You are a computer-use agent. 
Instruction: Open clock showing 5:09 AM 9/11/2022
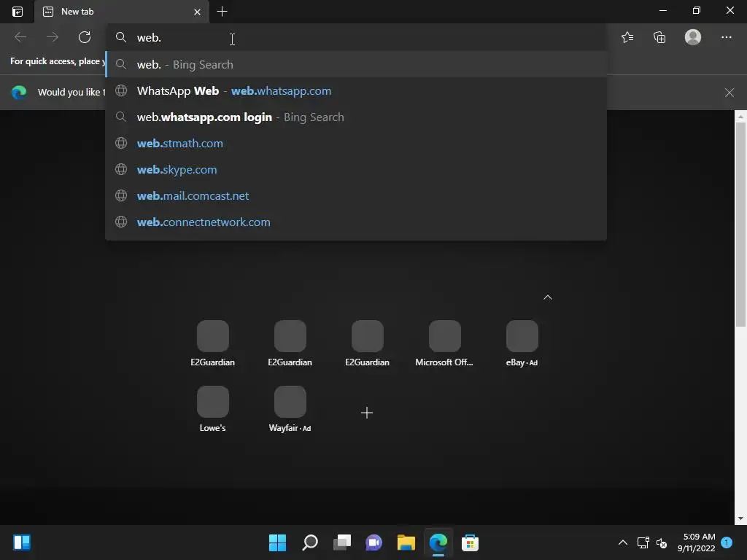(696, 542)
